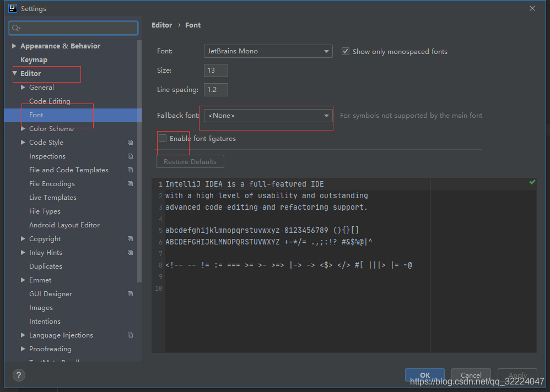Click the settings tree vertical scrollbar

click(139, 161)
